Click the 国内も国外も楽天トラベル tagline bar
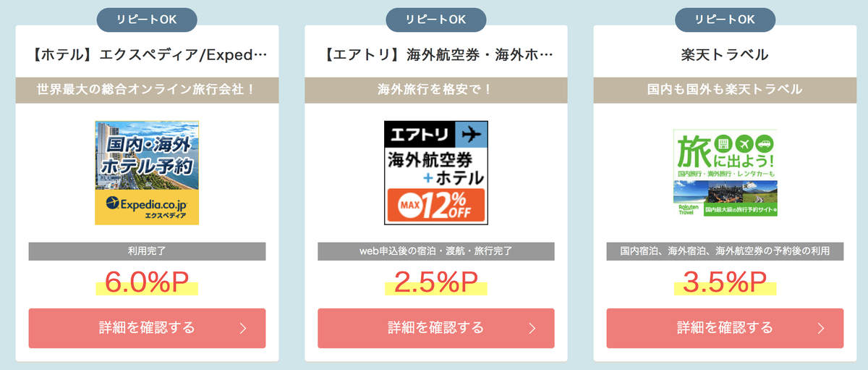 pyautogui.click(x=725, y=90)
